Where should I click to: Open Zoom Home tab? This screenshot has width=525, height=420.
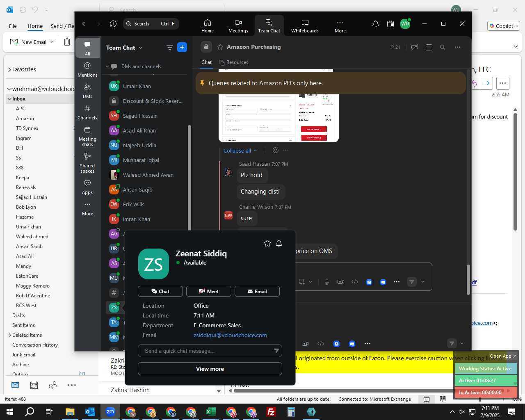pos(207,26)
